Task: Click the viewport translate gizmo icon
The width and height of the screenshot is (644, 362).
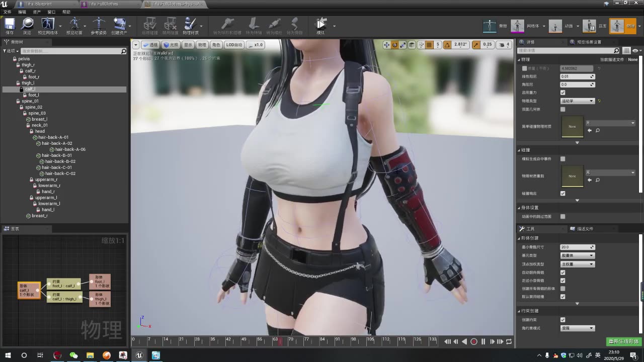Action: pos(386,45)
